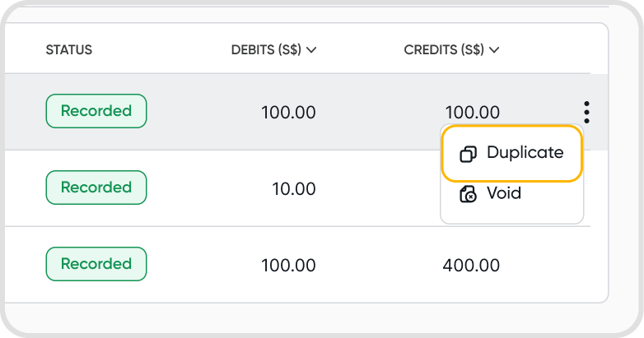Click the Void icon in the menu

tap(468, 195)
